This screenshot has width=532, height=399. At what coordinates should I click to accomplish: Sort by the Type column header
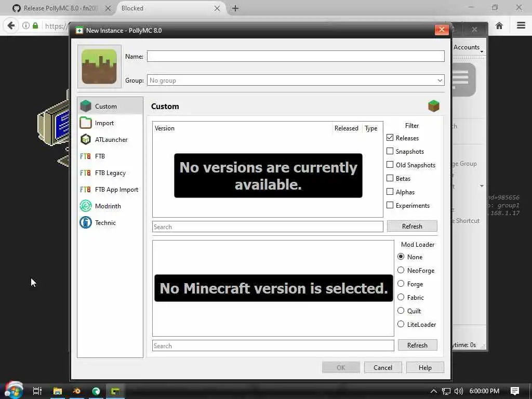(371, 128)
